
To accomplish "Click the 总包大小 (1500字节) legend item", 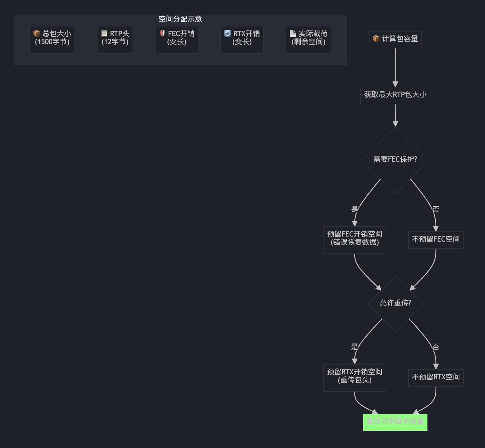I will click(x=52, y=39).
